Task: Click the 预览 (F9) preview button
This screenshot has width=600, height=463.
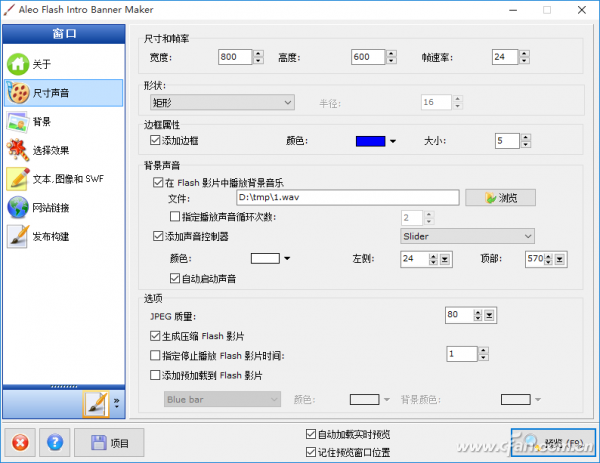Action: point(553,443)
